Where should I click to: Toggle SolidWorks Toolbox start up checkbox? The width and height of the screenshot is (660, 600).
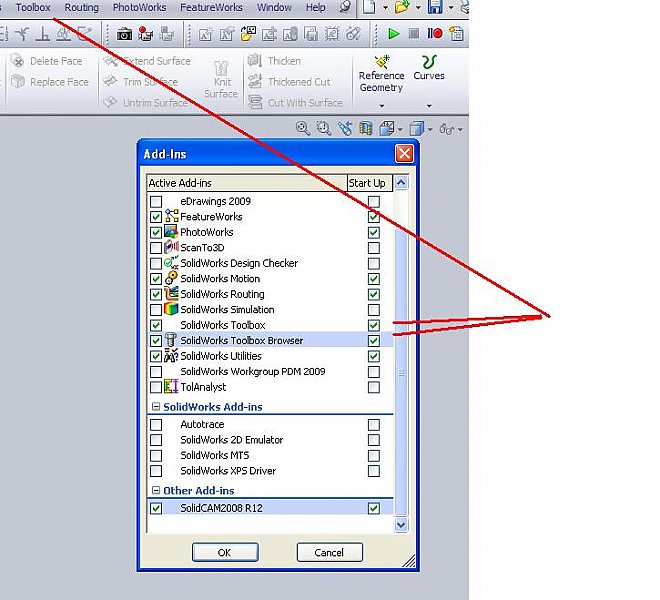[374, 325]
